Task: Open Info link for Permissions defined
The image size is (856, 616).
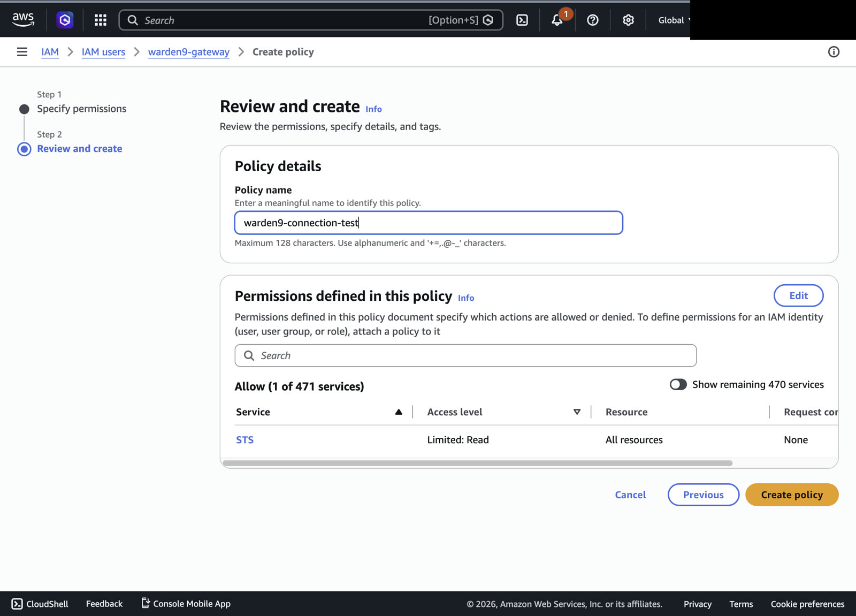Action: pos(466,298)
